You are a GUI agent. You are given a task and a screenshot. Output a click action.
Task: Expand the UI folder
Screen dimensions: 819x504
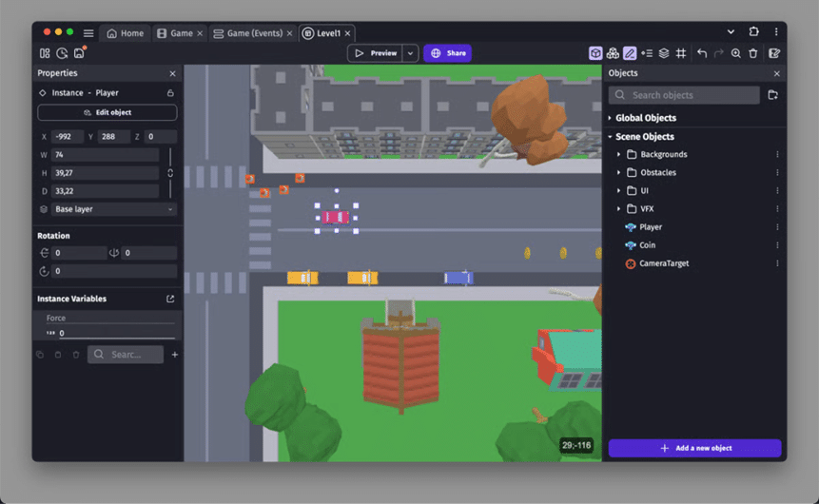pyautogui.click(x=619, y=190)
